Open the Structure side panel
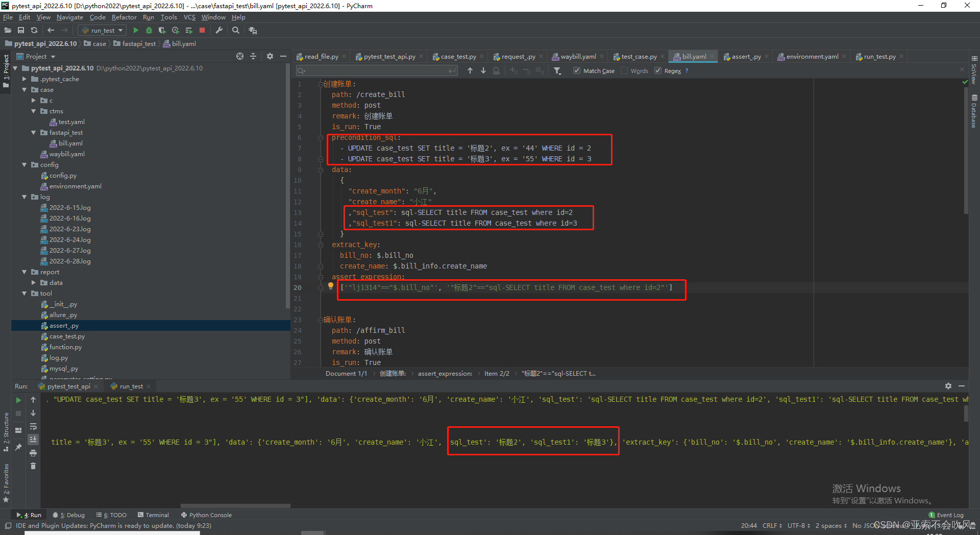 tap(6, 432)
